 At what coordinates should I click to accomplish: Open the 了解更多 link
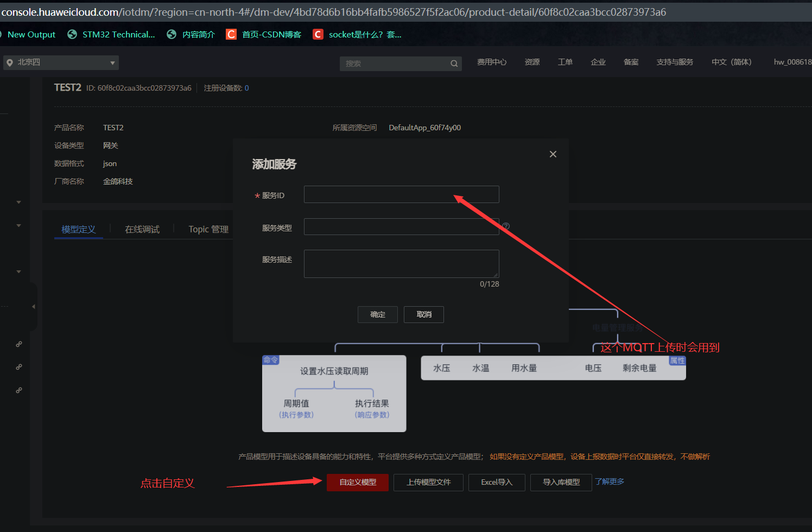click(610, 482)
